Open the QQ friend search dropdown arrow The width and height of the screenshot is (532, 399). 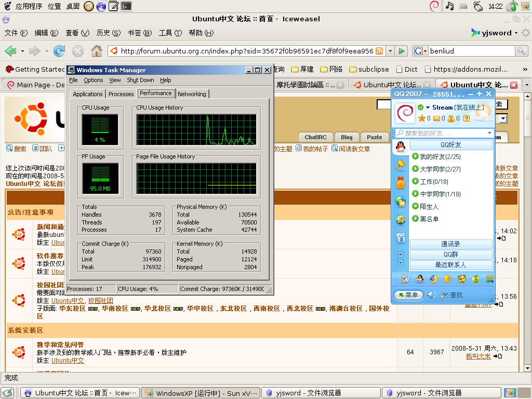489,134
